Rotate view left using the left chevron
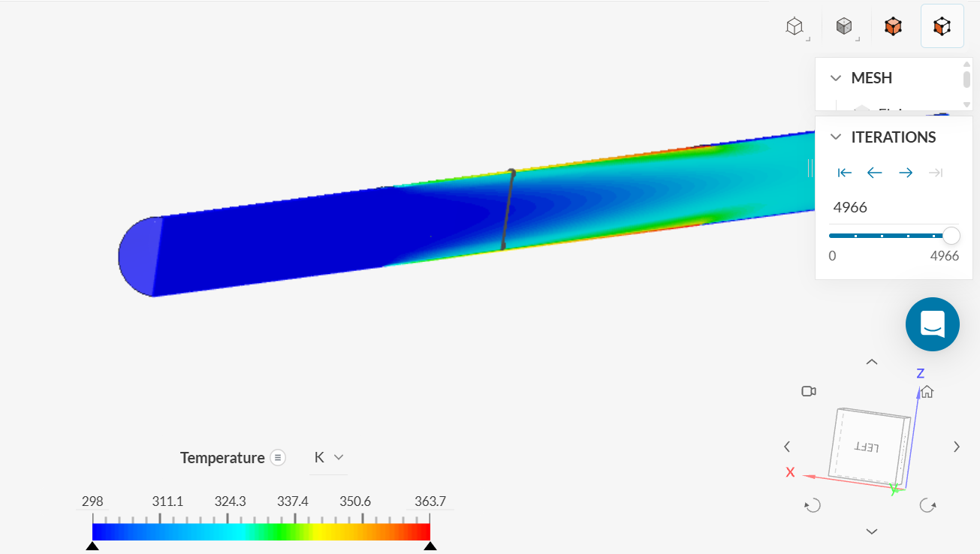This screenshot has height=554, width=980. (787, 447)
